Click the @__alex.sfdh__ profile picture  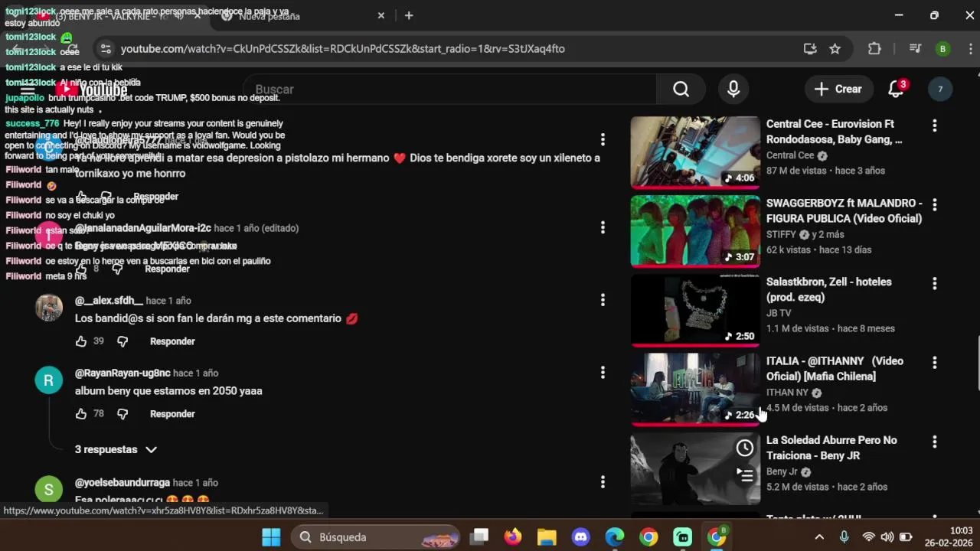tap(49, 308)
